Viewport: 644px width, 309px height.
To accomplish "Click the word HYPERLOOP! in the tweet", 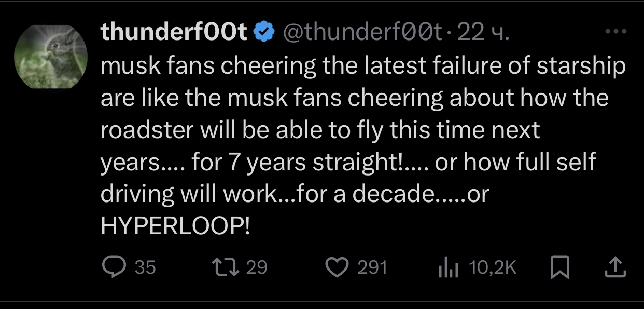I will (175, 226).
